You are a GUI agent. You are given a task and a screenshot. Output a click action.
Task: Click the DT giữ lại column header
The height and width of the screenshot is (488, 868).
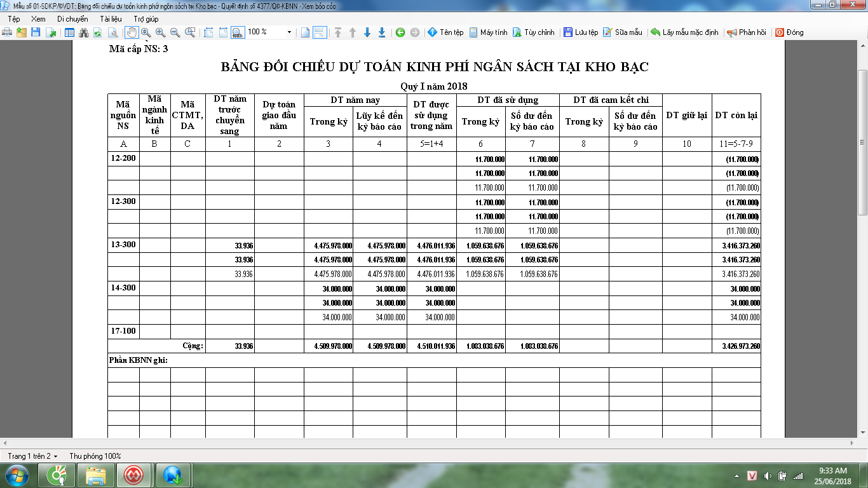[x=686, y=115]
